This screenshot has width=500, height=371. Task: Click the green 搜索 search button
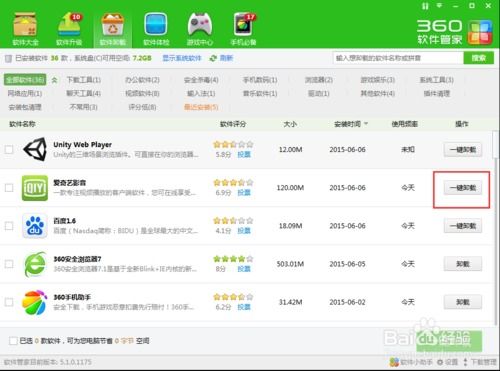coord(479,58)
